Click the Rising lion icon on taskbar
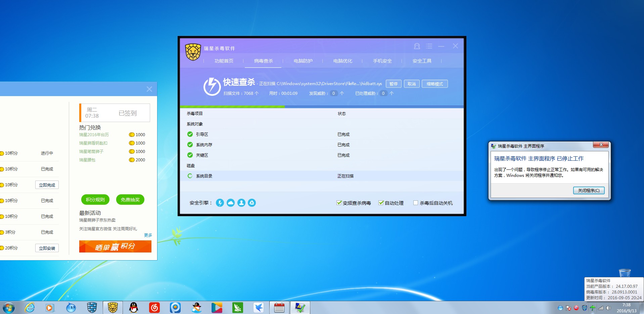The height and width of the screenshot is (314, 644). 113,308
